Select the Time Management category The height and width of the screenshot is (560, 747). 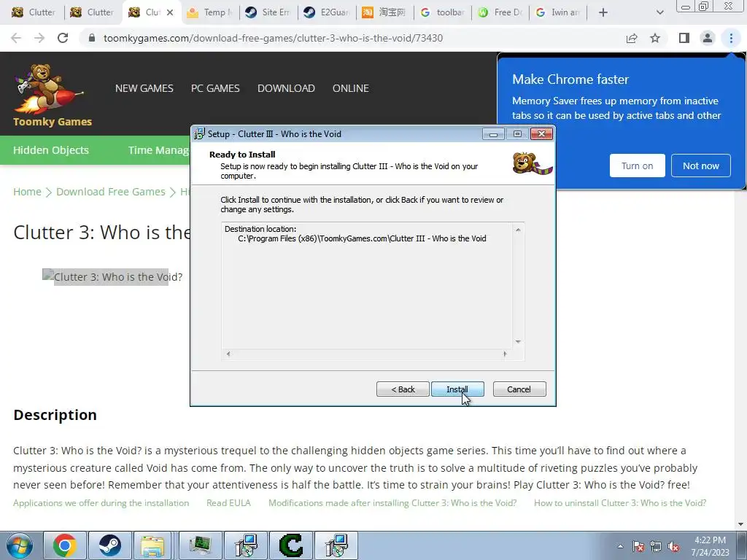tap(158, 150)
